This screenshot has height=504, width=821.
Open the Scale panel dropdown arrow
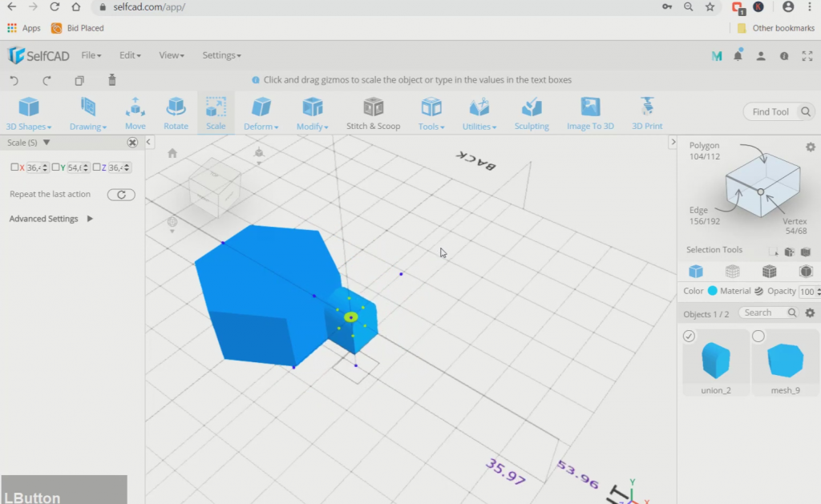(x=47, y=142)
